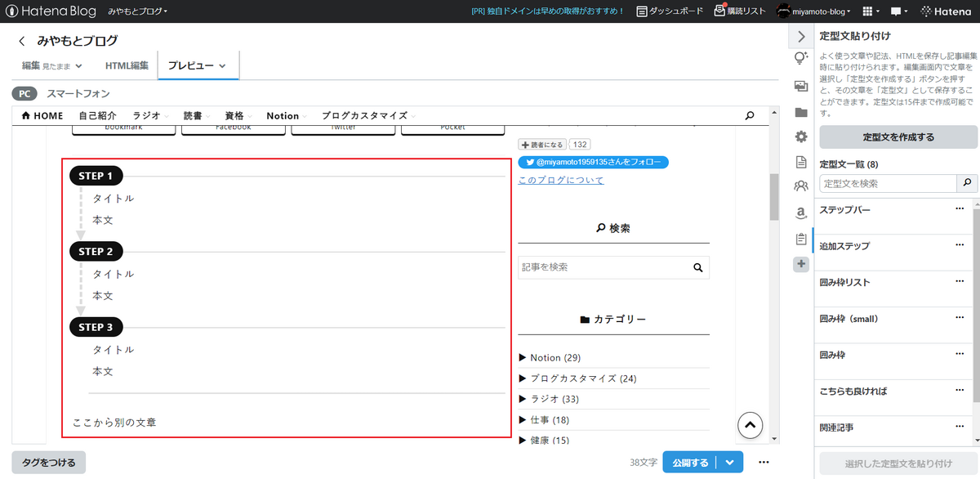The height and width of the screenshot is (479, 980).
Task: Click the Hatena Blog logo
Action: pyautogui.click(x=51, y=11)
